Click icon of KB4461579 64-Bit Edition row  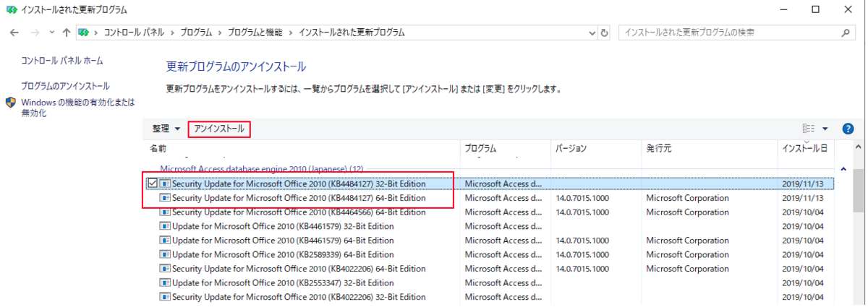pos(165,241)
